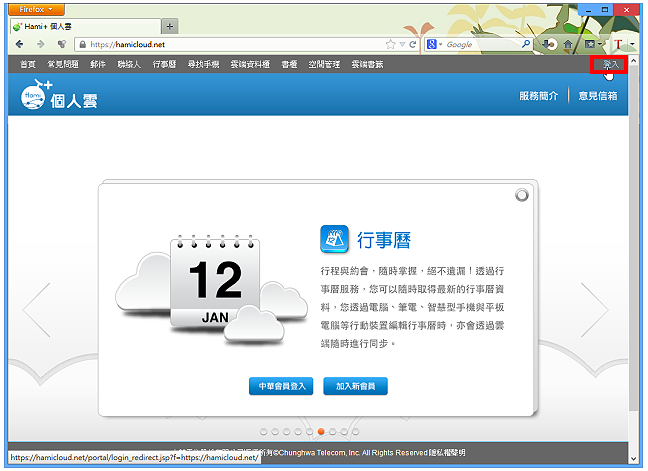Screen dimensions: 648x471
Task: Click the 加入新會員 button
Action: tap(355, 386)
